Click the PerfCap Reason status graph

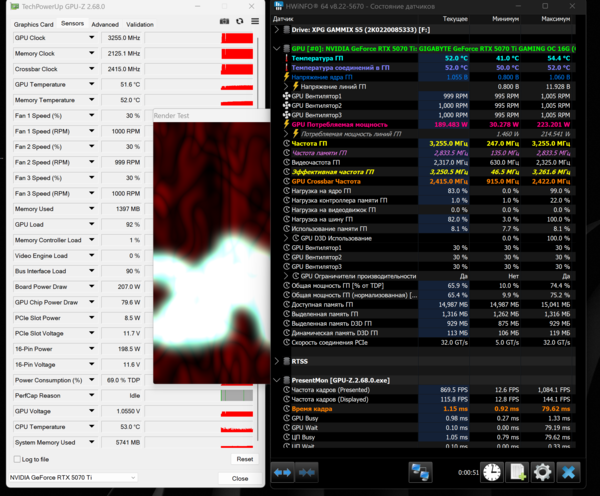point(237,395)
